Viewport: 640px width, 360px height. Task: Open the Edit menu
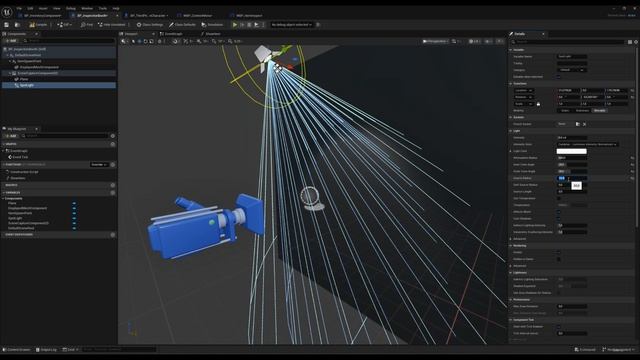click(30, 8)
